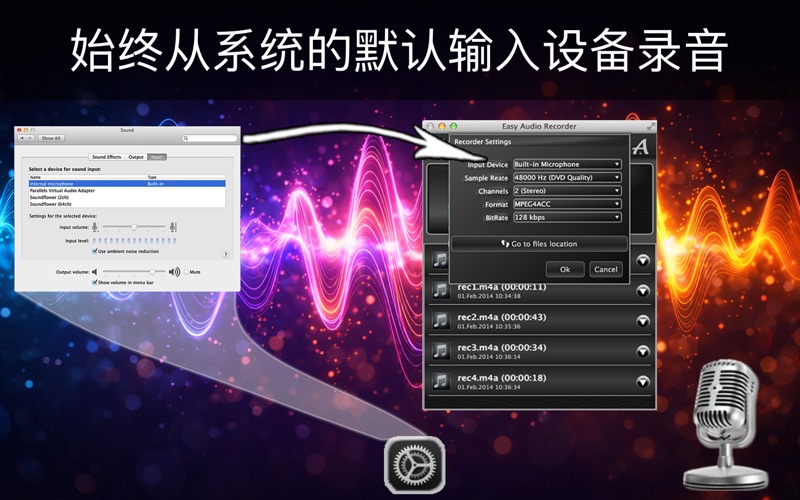Screen dimensions: 800x500
Task: Enable the Mute checkbox
Action: (185, 272)
